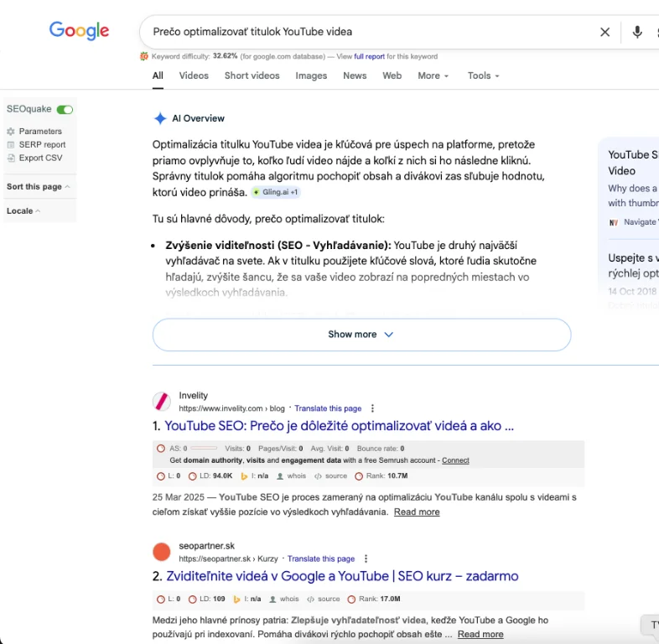Open SEOquake Parameters settings
This screenshot has height=644, width=659.
coord(40,132)
